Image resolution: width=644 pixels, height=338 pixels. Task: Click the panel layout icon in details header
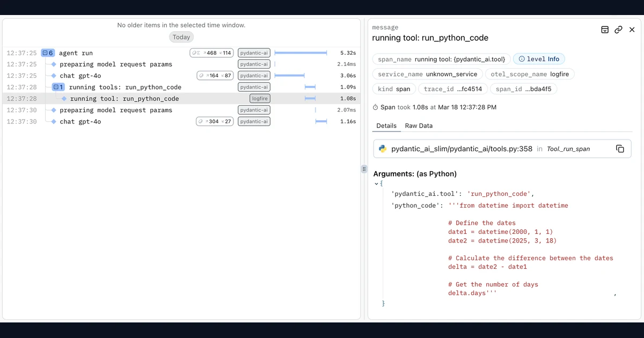[605, 30]
